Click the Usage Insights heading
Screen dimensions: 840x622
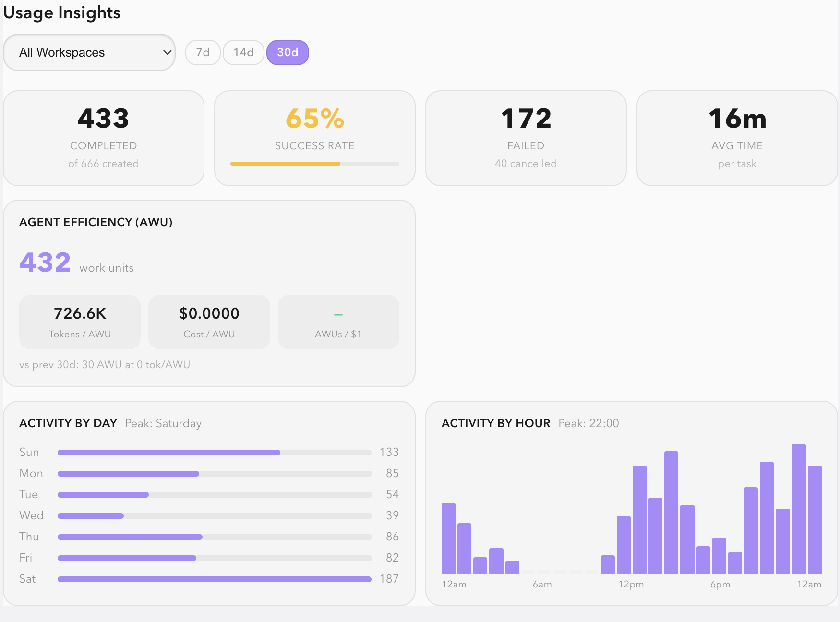61,13
